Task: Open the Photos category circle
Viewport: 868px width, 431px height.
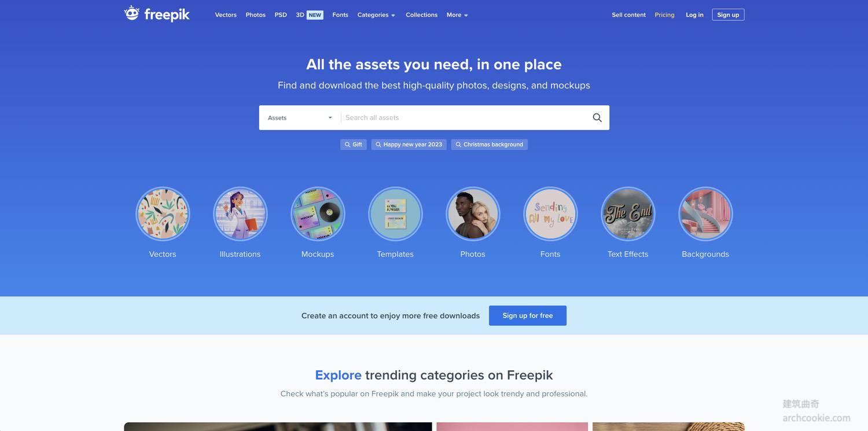Action: point(473,213)
